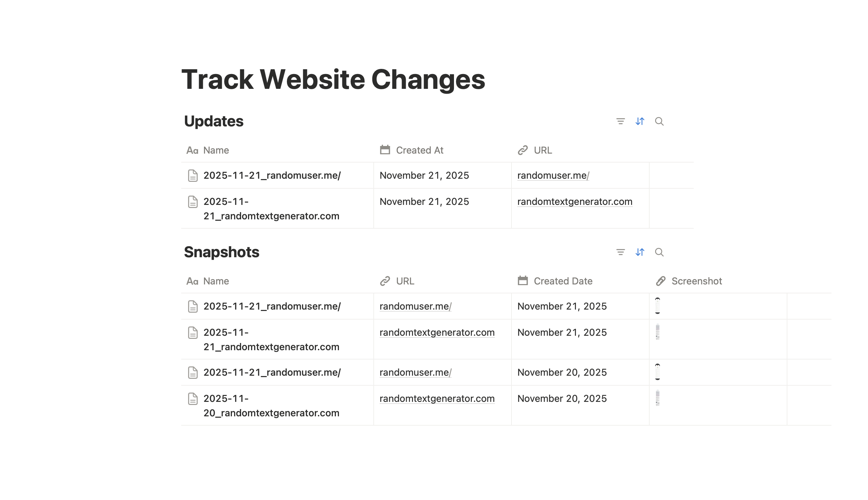Click the page icon beside 2025-11-21_randomuser.me/ in Updates
868x500 pixels.
pos(192,175)
